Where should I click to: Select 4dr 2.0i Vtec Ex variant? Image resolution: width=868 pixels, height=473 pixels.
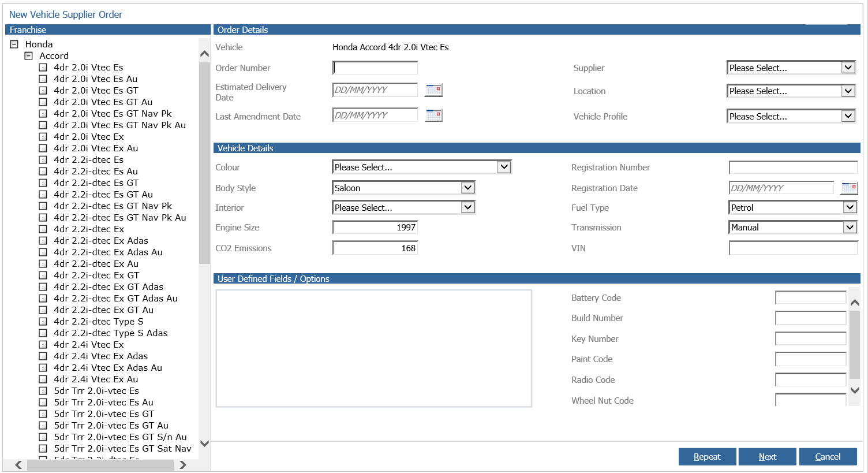click(x=89, y=136)
